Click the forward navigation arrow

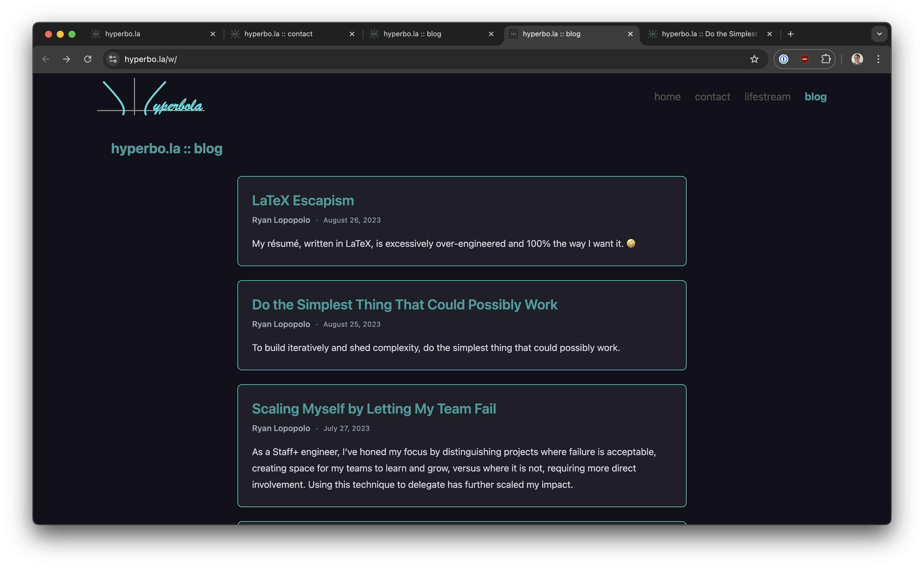(66, 59)
